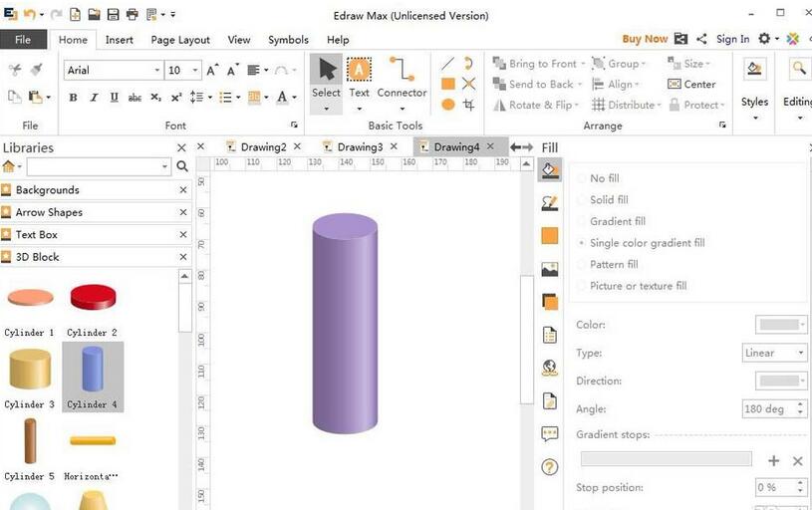812x510 pixels.
Task: Select the Connector tool
Action: click(x=402, y=85)
